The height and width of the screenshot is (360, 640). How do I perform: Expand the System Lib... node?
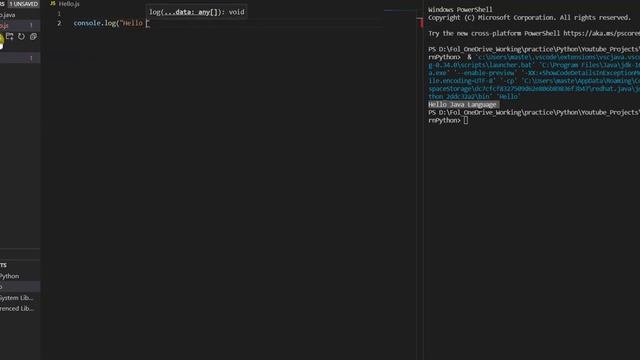tap(20, 298)
